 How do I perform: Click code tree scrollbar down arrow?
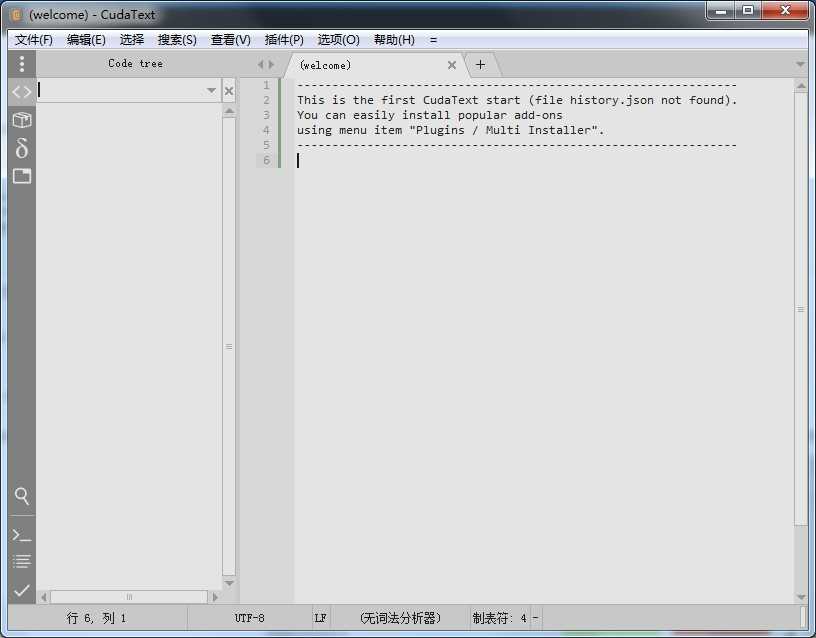click(228, 583)
